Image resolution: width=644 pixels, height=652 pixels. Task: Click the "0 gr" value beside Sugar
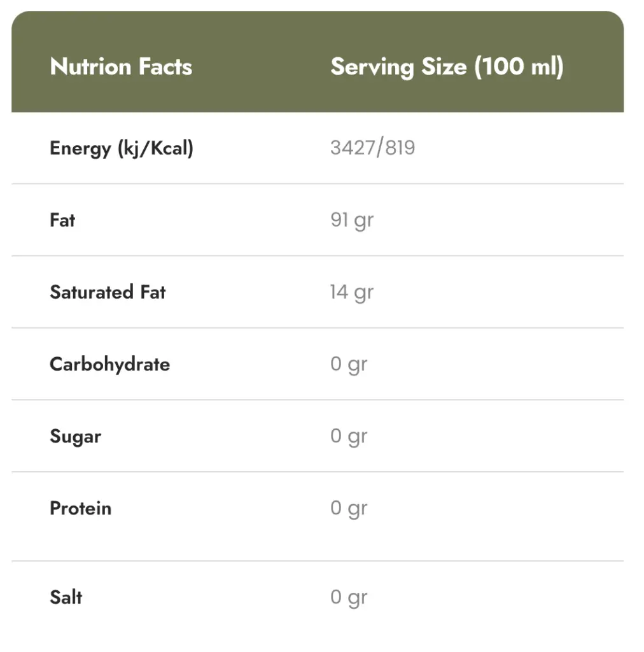click(x=349, y=437)
